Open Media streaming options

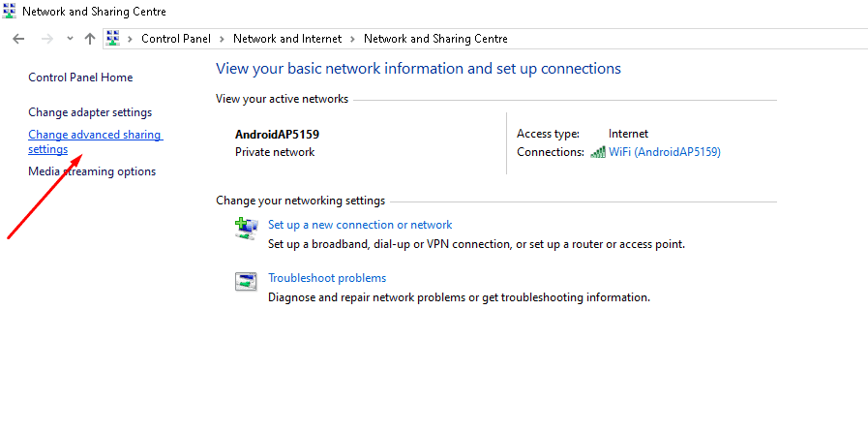[92, 171]
